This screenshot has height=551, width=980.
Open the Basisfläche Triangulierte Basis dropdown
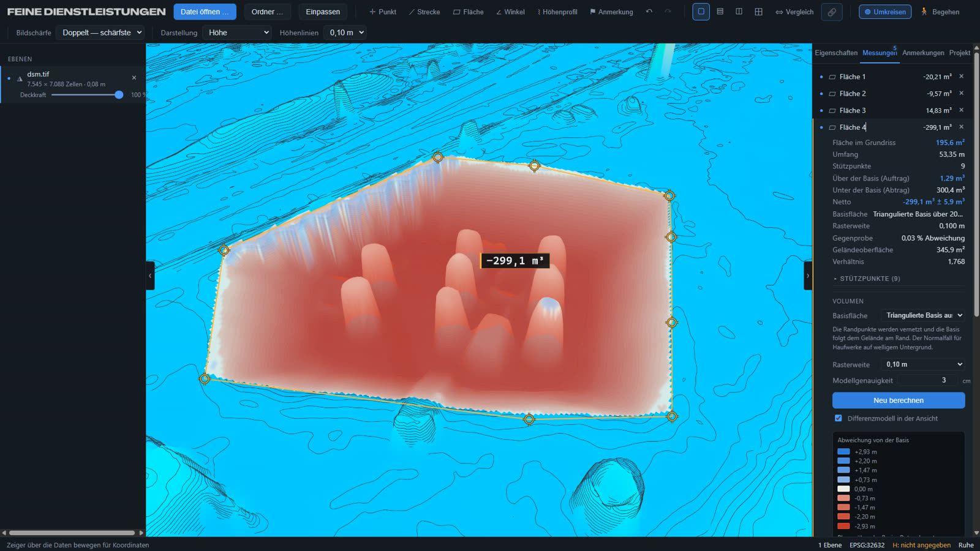click(923, 315)
